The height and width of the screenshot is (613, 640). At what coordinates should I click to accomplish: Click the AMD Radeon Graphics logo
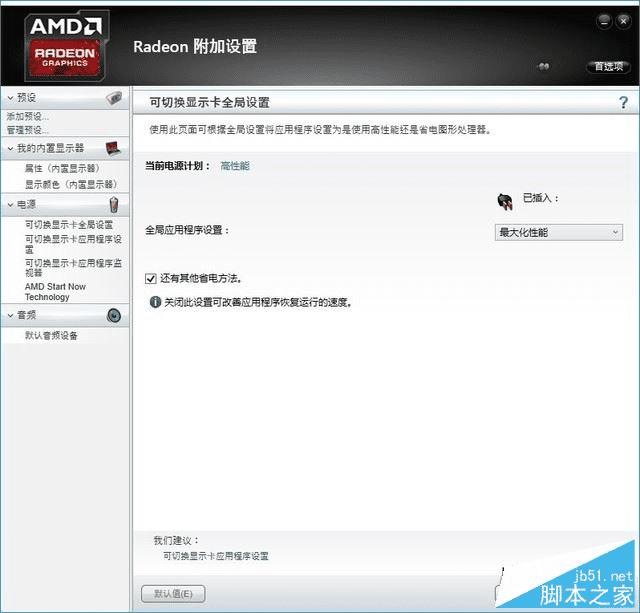pos(67,46)
